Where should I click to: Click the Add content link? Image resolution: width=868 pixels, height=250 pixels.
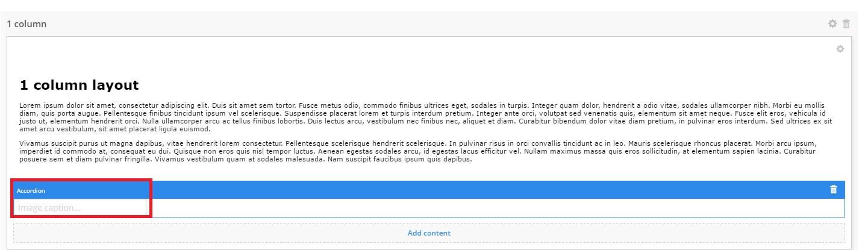tap(429, 233)
